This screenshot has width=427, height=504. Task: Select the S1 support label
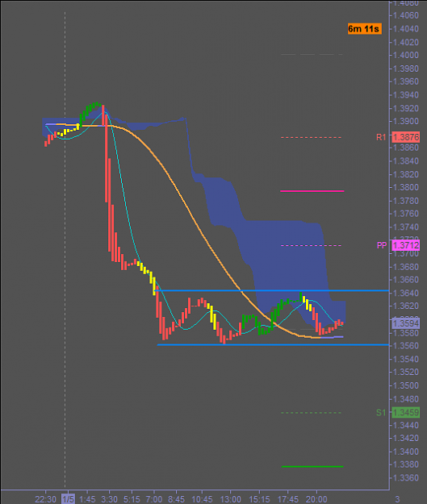point(381,412)
